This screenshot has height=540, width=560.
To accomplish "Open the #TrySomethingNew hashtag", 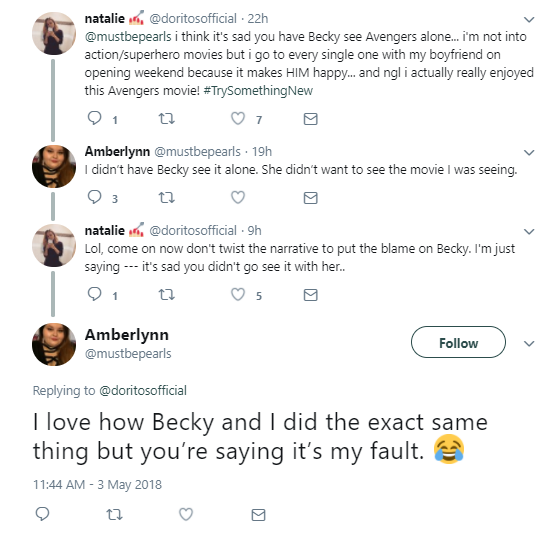I will pos(258,91).
